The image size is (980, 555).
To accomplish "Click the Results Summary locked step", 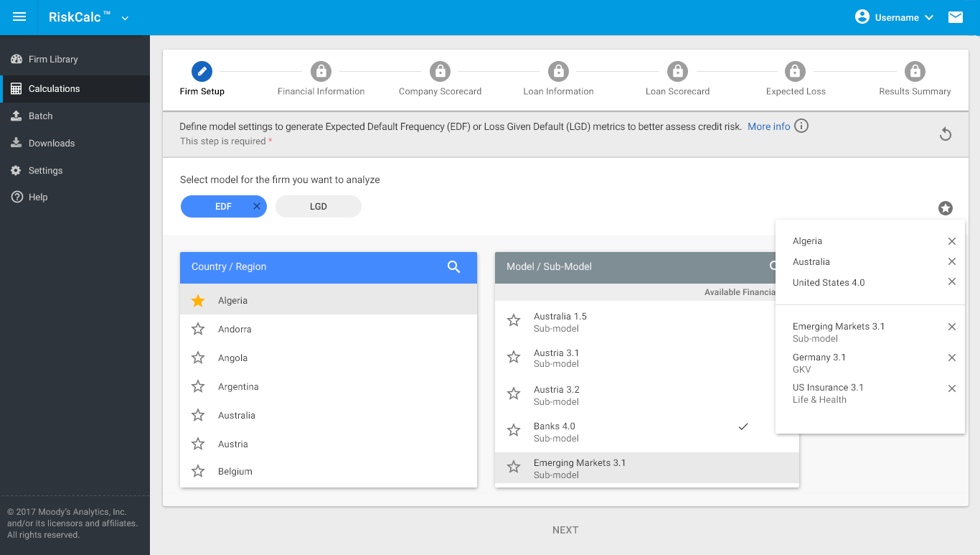I will point(915,71).
